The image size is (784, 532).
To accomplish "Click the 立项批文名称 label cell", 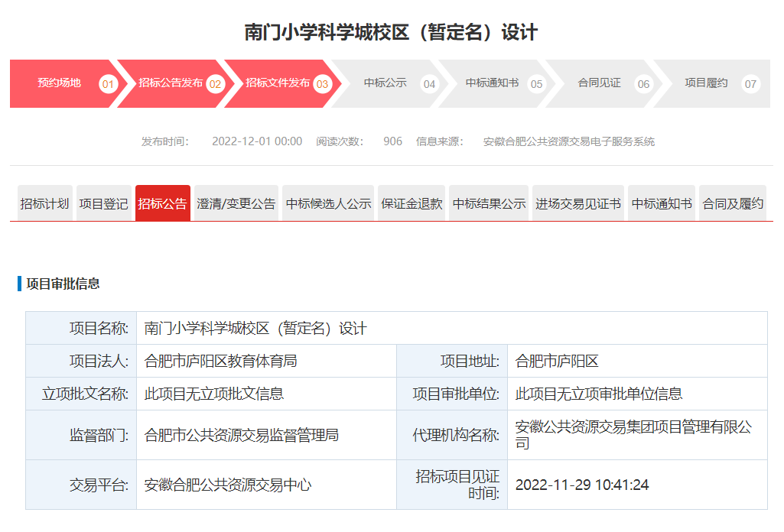I will pos(81,394).
